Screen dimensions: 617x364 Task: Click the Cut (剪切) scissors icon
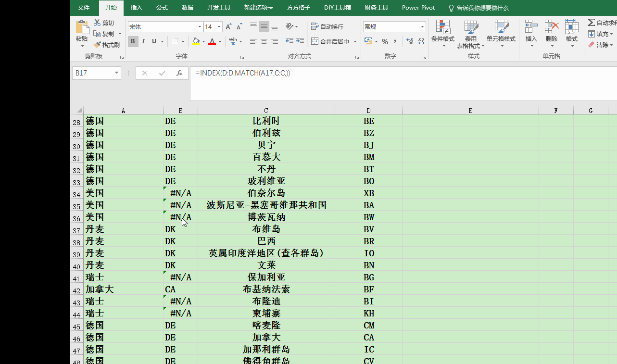click(x=98, y=23)
